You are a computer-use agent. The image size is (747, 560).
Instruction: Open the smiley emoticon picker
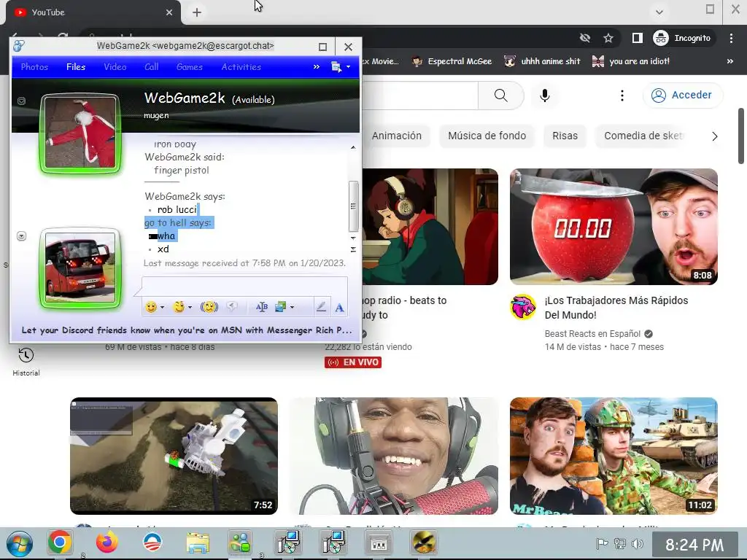tap(151, 307)
